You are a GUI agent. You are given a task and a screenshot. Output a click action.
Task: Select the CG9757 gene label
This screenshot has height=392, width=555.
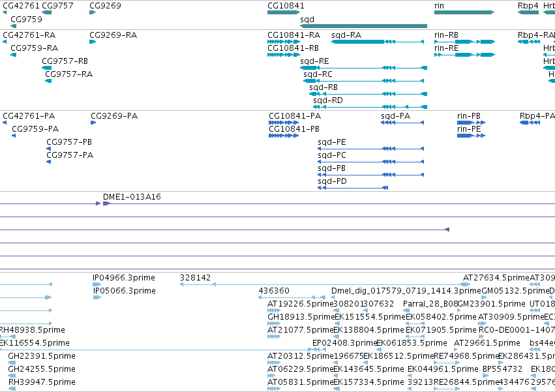tap(57, 6)
